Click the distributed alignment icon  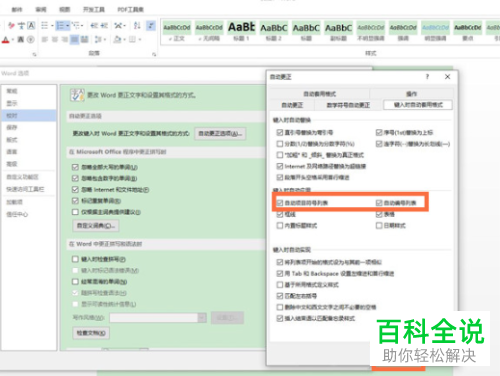[x=85, y=40]
